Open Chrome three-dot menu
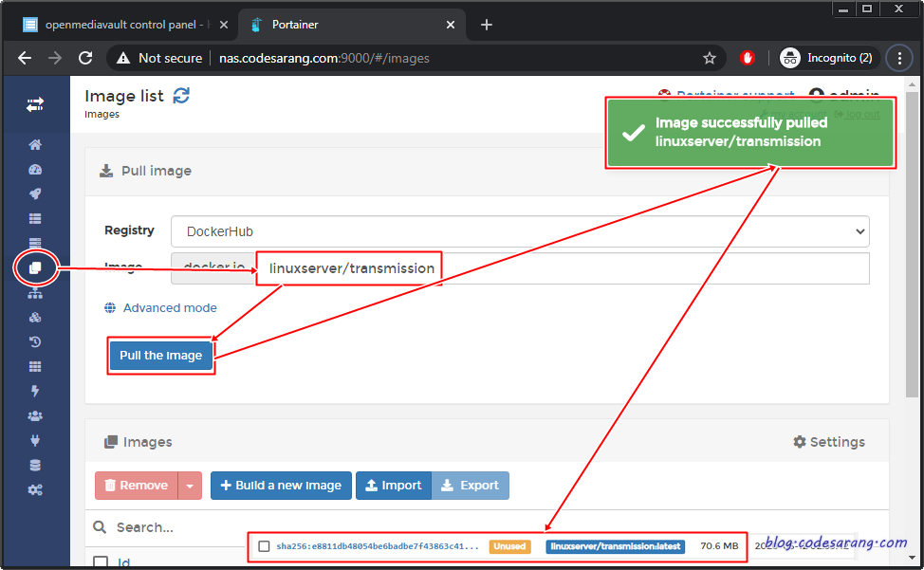Viewport: 924px width, 570px height. pyautogui.click(x=899, y=58)
